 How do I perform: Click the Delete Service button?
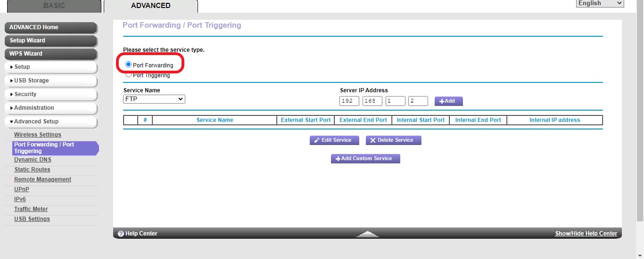point(393,140)
